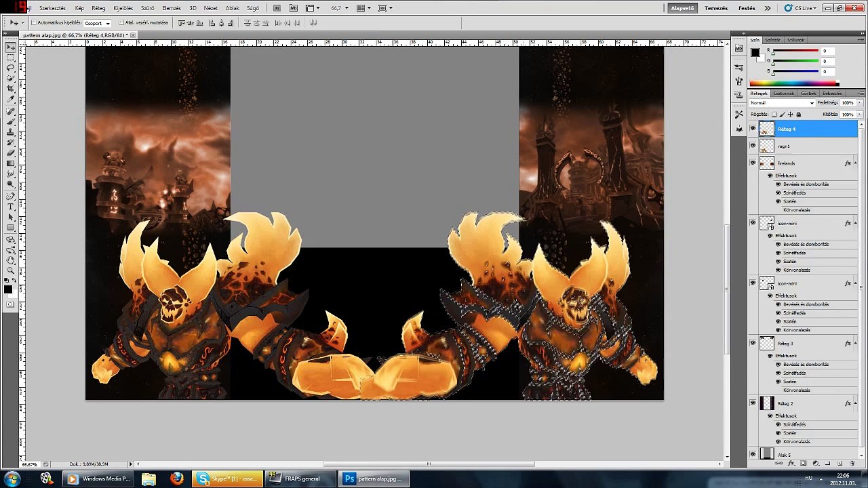Open the Normál blend mode dropdown
868x488 pixels.
pyautogui.click(x=782, y=103)
